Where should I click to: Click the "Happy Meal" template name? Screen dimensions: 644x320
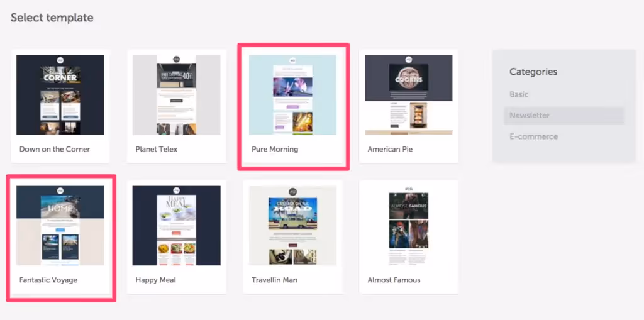156,280
